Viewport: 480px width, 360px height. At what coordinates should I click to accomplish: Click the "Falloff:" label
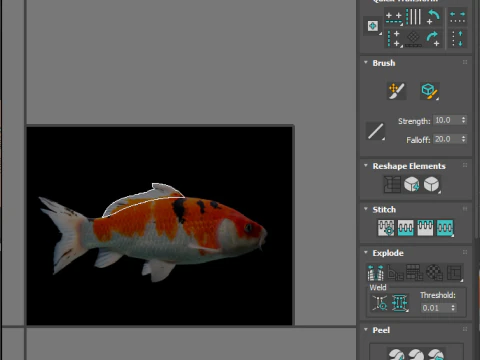coord(418,140)
